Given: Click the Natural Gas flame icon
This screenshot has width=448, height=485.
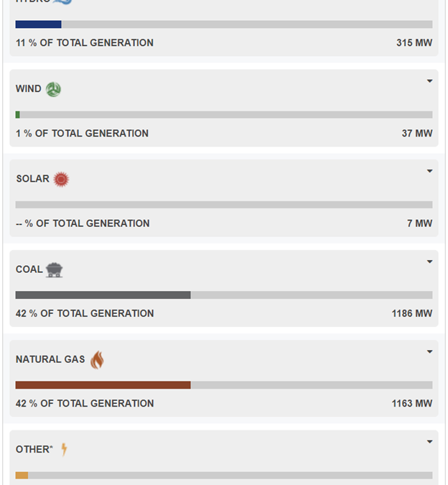Looking at the screenshot, I should point(97,359).
